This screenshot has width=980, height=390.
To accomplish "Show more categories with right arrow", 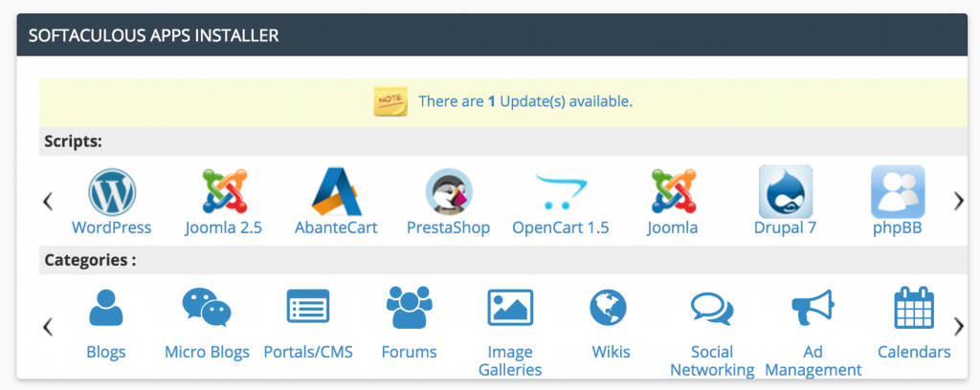I will pos(959,326).
